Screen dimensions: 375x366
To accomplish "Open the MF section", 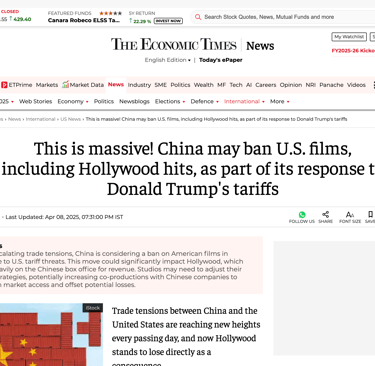I will [x=221, y=85].
